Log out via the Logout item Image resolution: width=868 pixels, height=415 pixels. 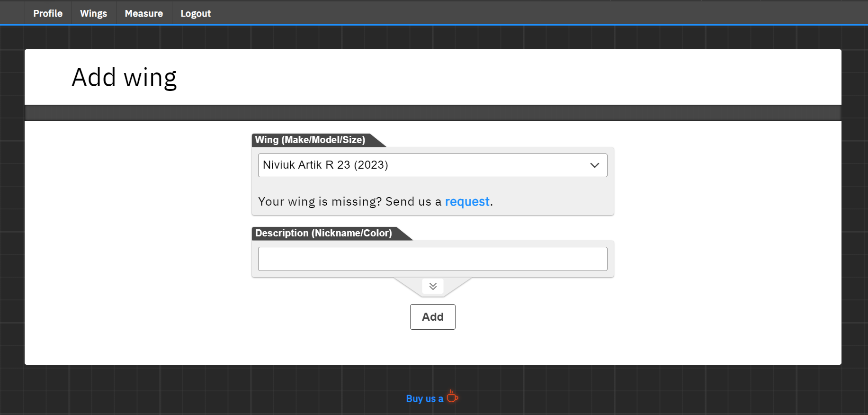click(196, 13)
